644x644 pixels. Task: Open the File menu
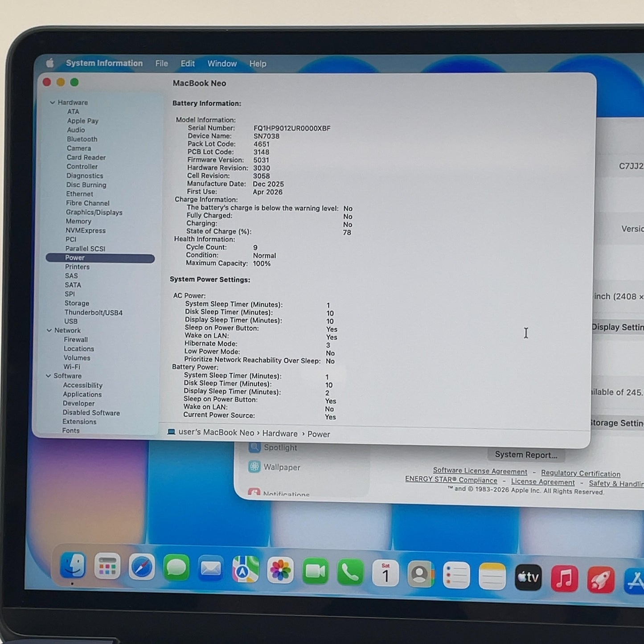161,64
